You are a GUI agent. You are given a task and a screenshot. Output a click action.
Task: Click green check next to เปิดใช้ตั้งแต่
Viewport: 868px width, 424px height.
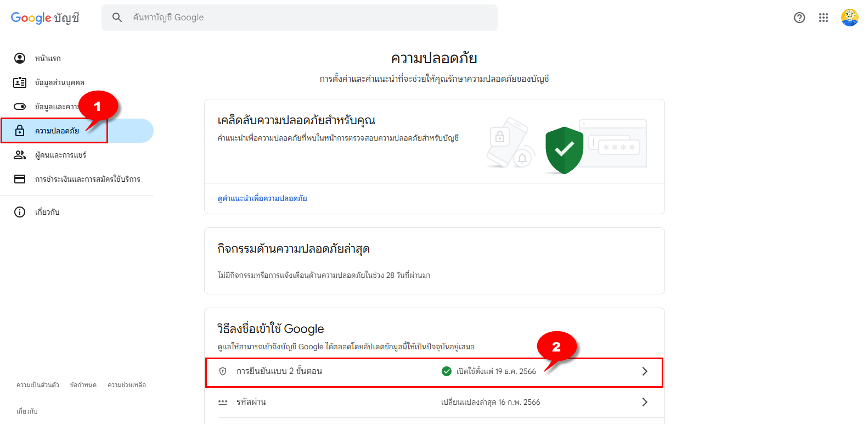click(x=447, y=371)
